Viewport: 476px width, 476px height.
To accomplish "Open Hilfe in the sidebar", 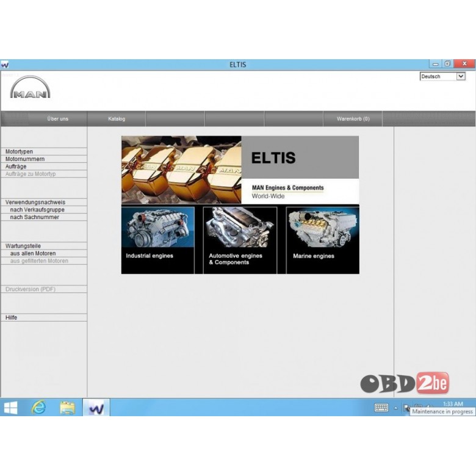I will coord(44,317).
